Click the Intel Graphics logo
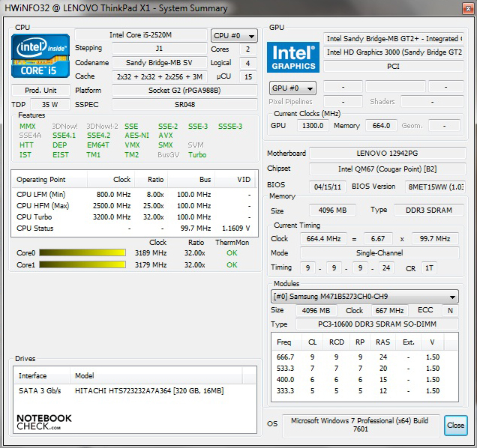 click(x=293, y=57)
